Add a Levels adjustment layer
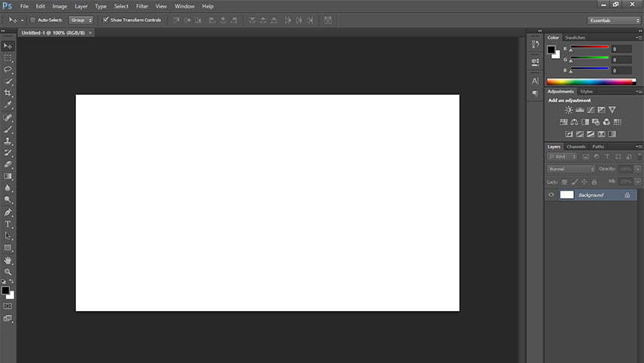This screenshot has height=363, width=644. (579, 110)
